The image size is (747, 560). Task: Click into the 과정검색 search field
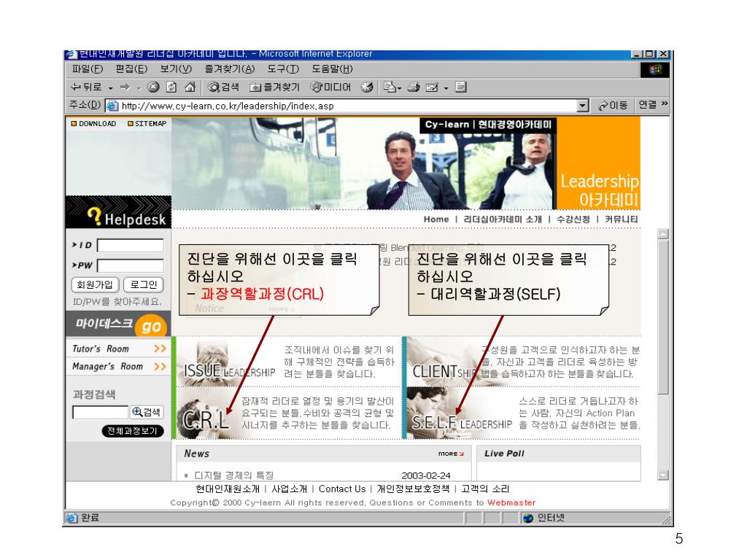coord(101,413)
